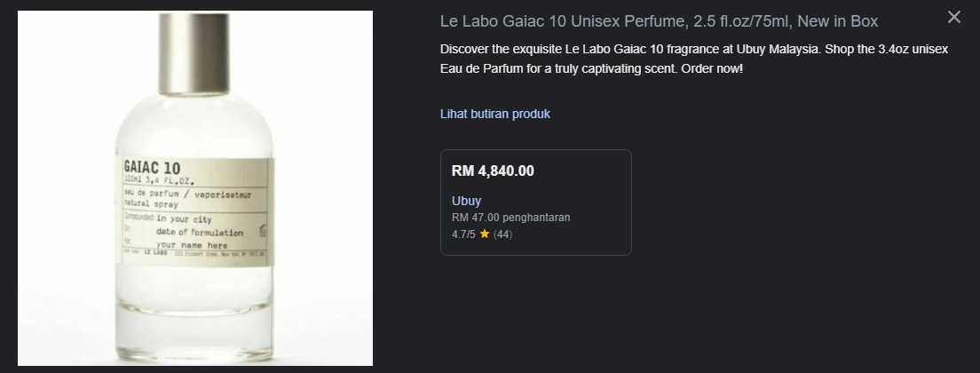Click the RM 47.00 penghantaran delivery text
This screenshot has height=373, width=980.
pos(510,218)
